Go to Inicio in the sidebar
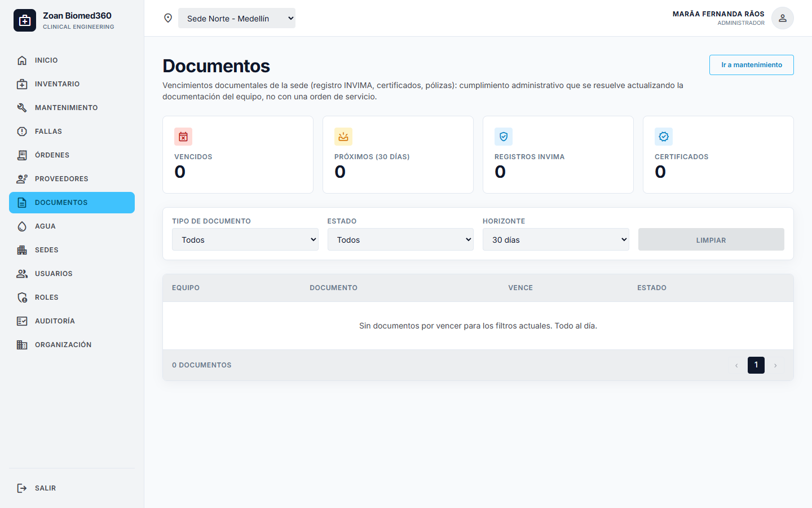 (x=72, y=60)
